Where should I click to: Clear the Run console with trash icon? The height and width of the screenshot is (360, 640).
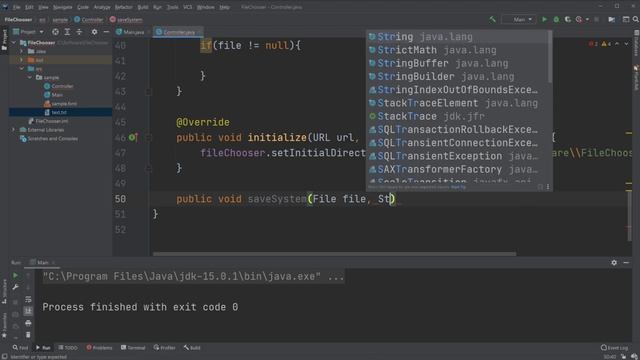(x=28, y=335)
